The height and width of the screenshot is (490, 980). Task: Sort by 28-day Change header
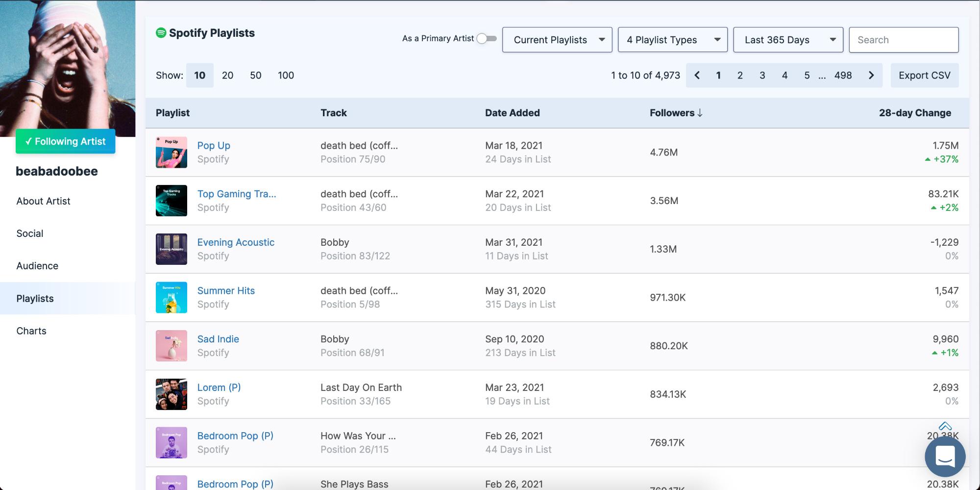point(915,113)
